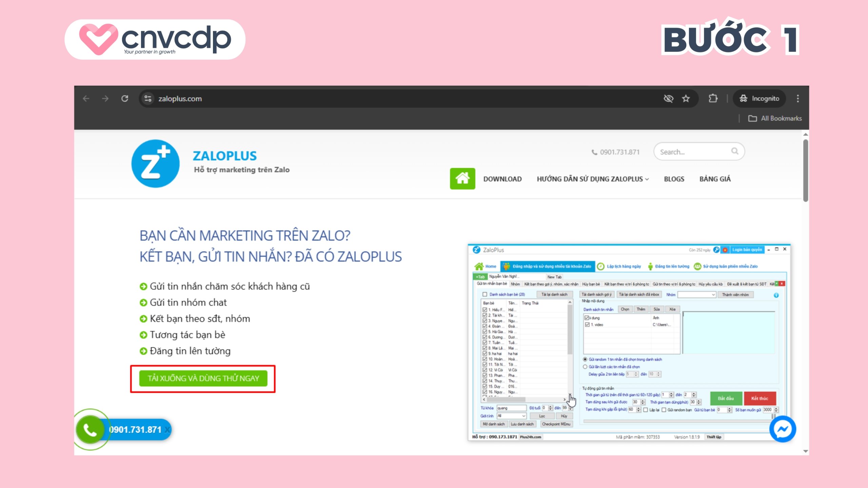This screenshot has height=488, width=868.
Task: Click the ZALOPLUS site title
Action: tap(225, 156)
